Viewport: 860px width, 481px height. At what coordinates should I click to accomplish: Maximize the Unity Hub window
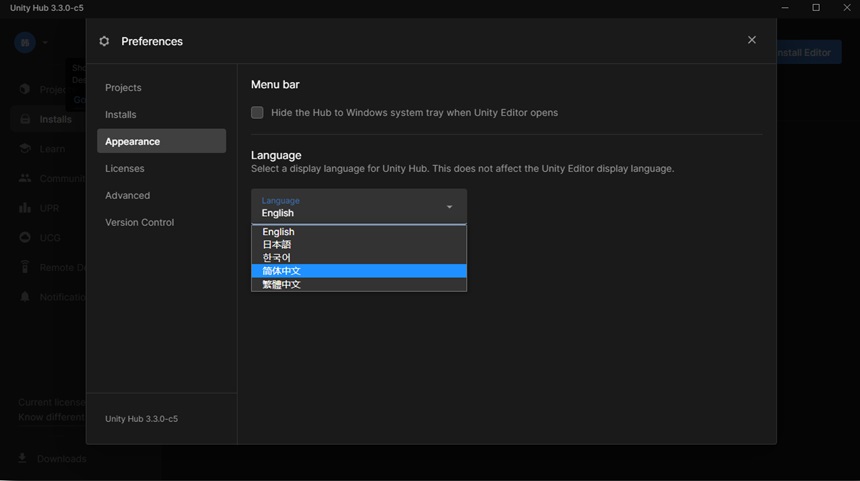coord(816,8)
